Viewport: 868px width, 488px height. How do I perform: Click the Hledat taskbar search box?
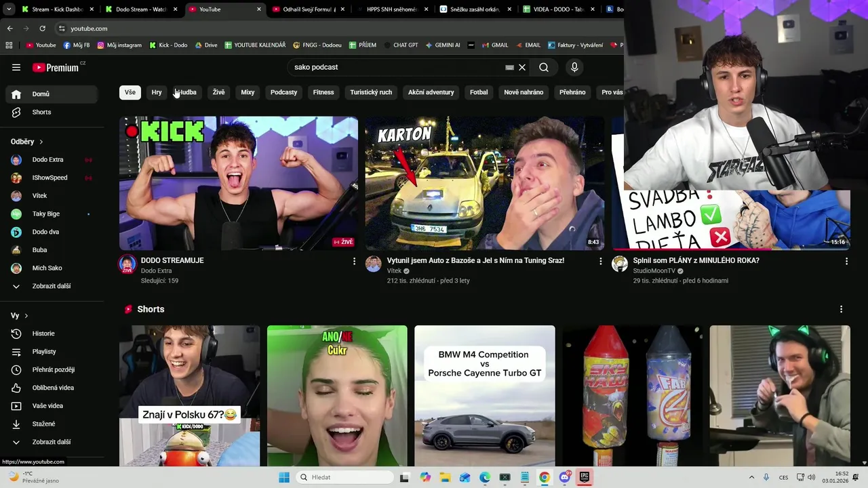[x=345, y=477]
